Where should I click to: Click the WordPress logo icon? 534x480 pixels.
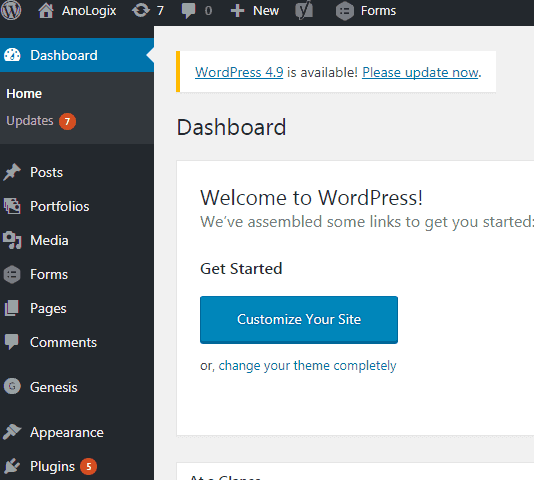11,10
